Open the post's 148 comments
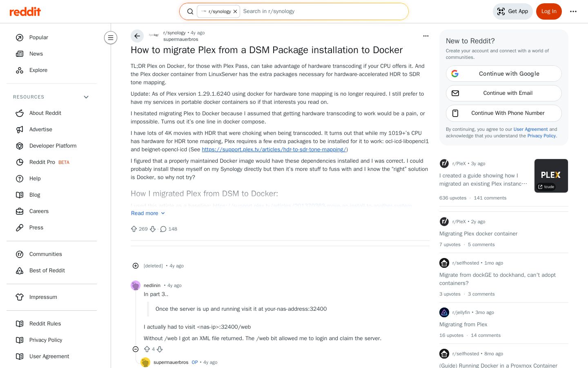Viewport: 588px width, 368px height. [169, 229]
